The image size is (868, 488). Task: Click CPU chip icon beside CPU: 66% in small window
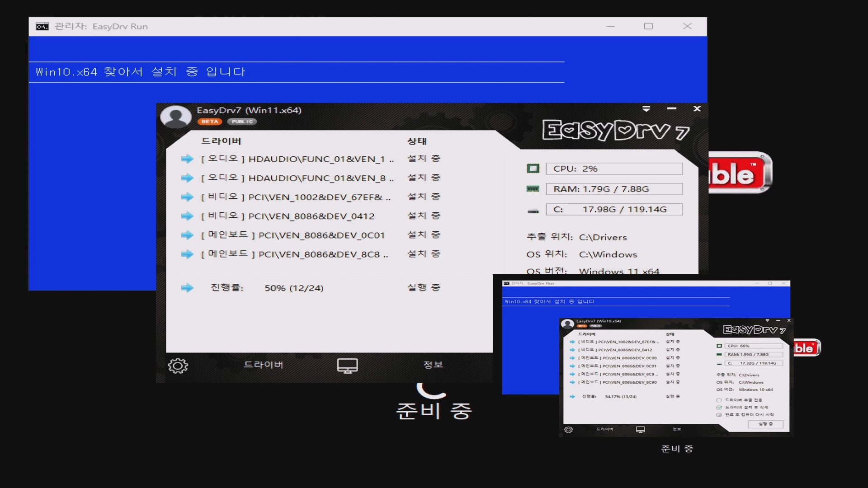pyautogui.click(x=719, y=346)
